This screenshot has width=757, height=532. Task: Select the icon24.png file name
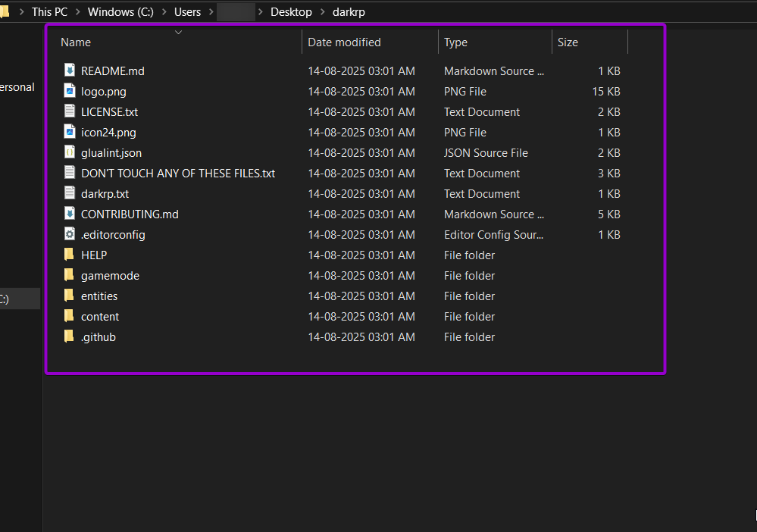[108, 133]
